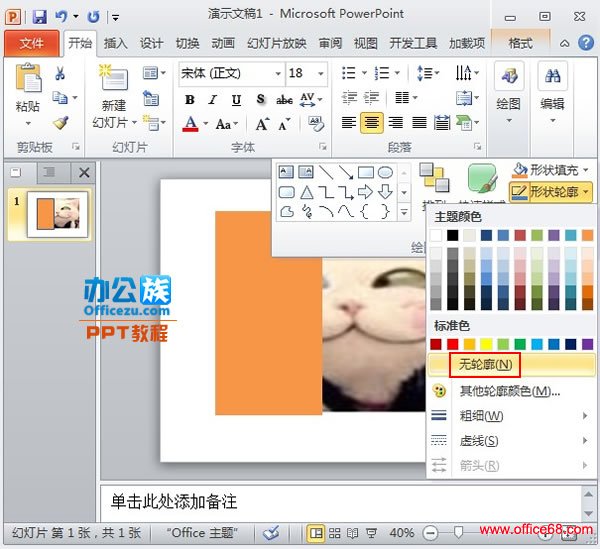
Task: Align text left
Action: point(349,123)
